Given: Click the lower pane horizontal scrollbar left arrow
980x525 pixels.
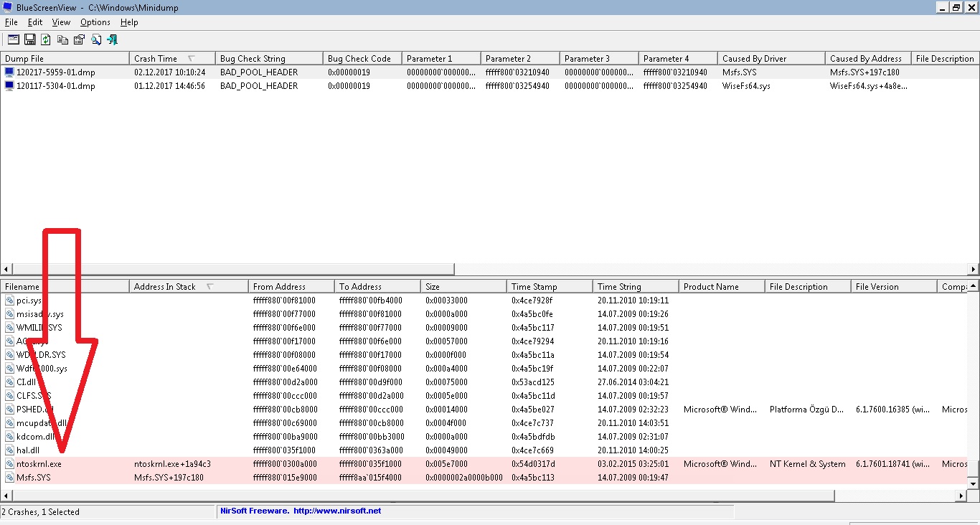Looking at the screenshot, I should click(6, 496).
